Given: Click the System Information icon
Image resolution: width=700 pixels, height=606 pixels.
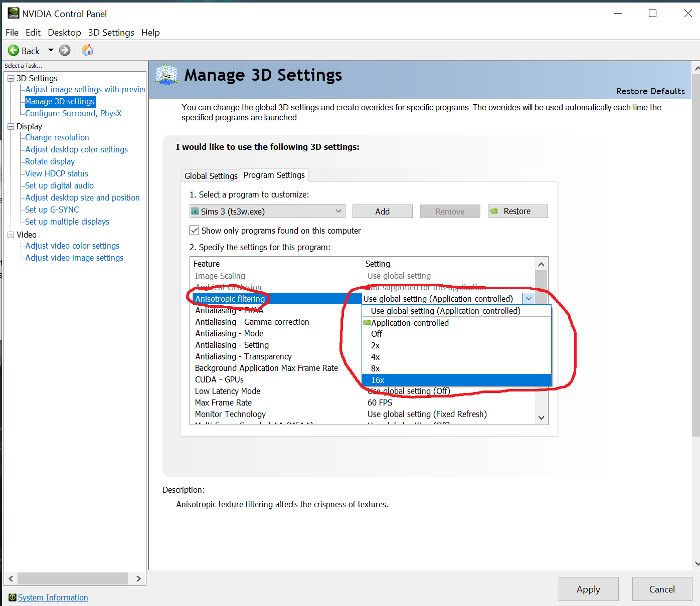Looking at the screenshot, I should [x=13, y=597].
